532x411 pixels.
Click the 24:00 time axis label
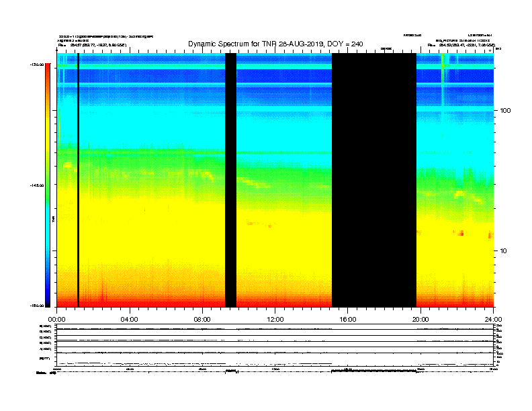(493, 320)
